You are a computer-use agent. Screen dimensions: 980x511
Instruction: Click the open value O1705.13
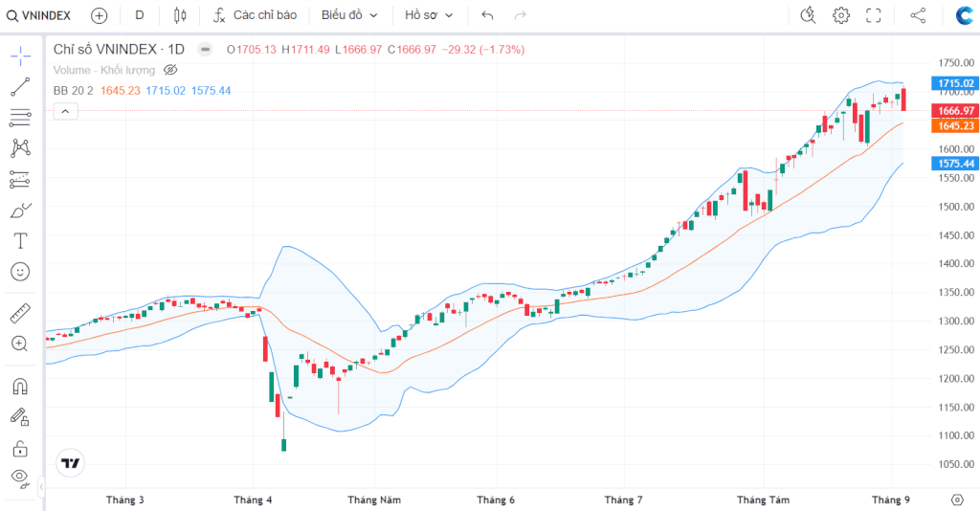tap(252, 50)
